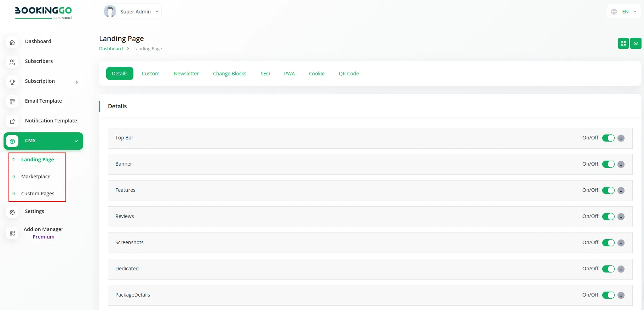Open the QR Code tab
This screenshot has width=644, height=310.
349,74
